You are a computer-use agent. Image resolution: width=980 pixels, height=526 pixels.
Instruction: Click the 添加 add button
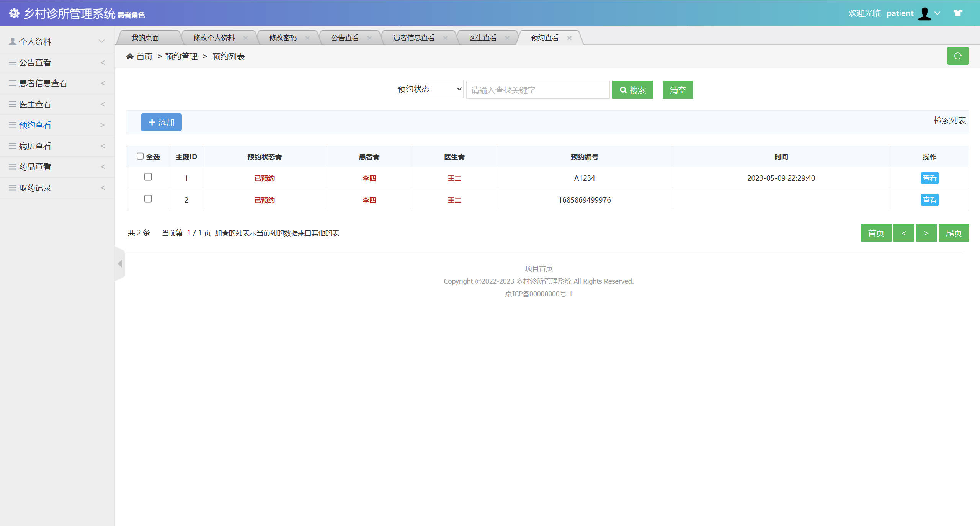click(161, 123)
